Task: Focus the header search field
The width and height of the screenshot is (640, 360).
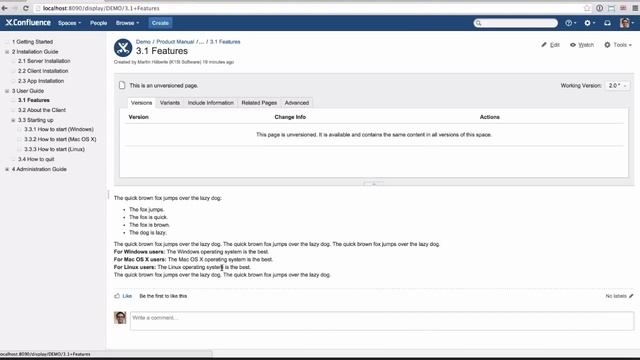Action: click(516, 23)
